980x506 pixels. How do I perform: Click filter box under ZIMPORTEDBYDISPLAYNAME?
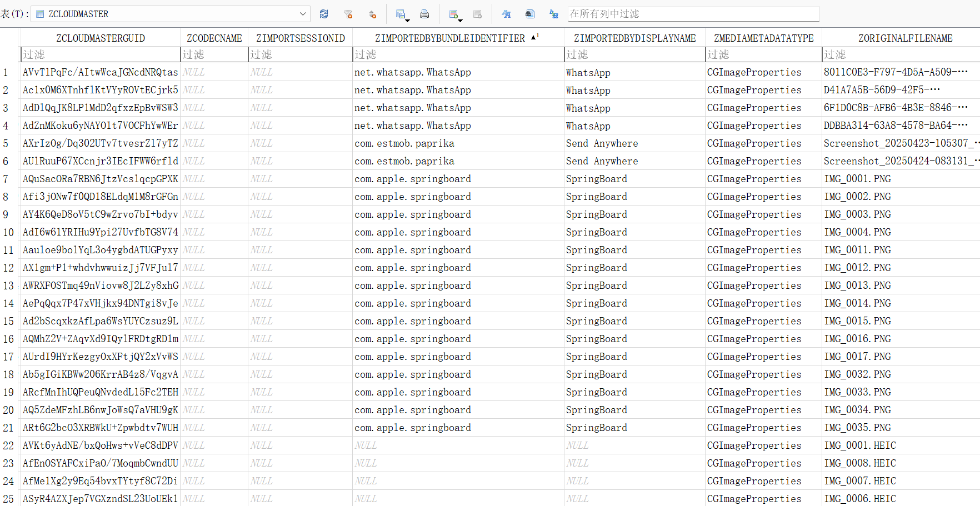click(x=635, y=54)
